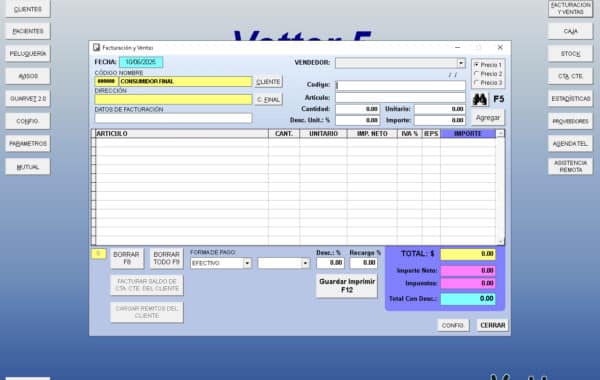Open Clientes from the left menu

tap(28, 9)
